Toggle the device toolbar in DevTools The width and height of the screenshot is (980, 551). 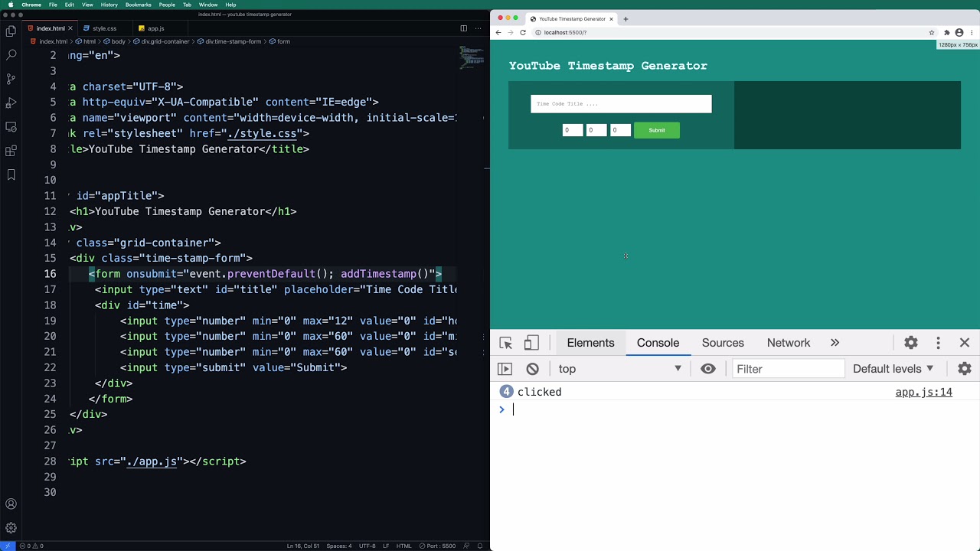pyautogui.click(x=531, y=343)
